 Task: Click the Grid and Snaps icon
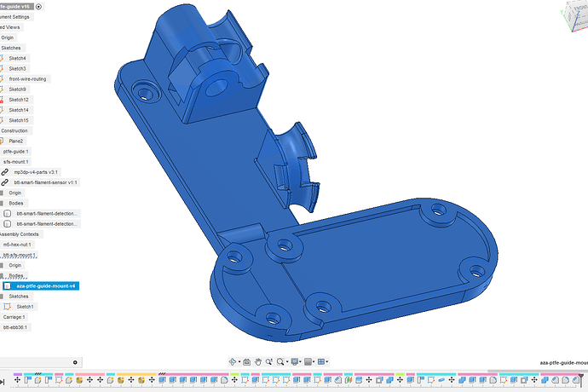[x=308, y=361]
